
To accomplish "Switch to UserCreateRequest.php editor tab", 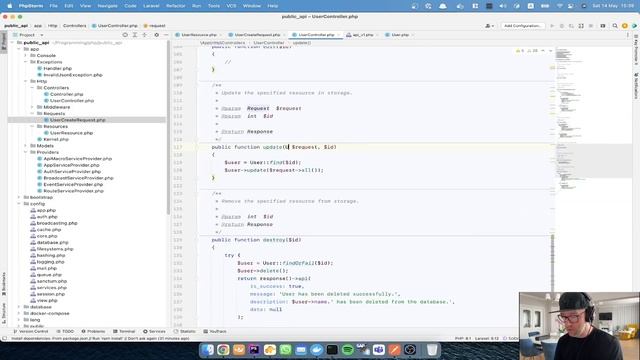I will point(257,35).
